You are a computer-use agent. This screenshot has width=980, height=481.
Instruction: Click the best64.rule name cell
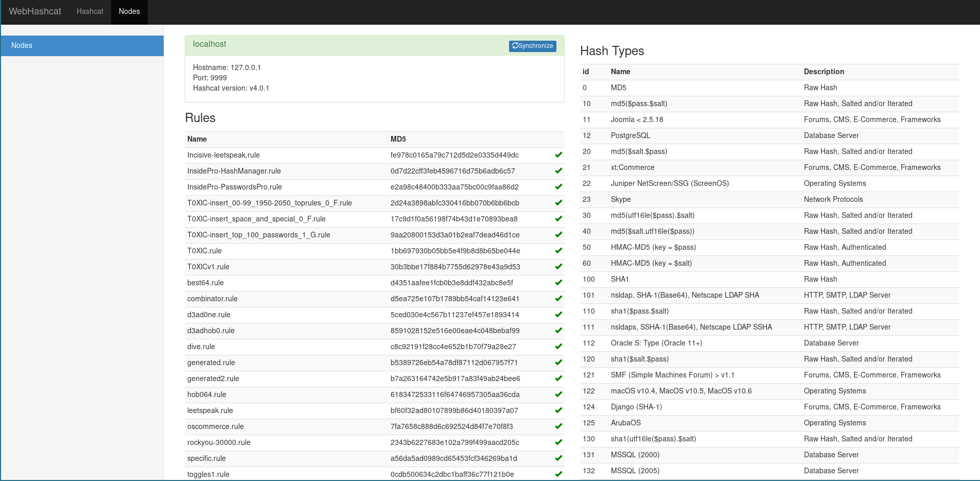(x=205, y=283)
